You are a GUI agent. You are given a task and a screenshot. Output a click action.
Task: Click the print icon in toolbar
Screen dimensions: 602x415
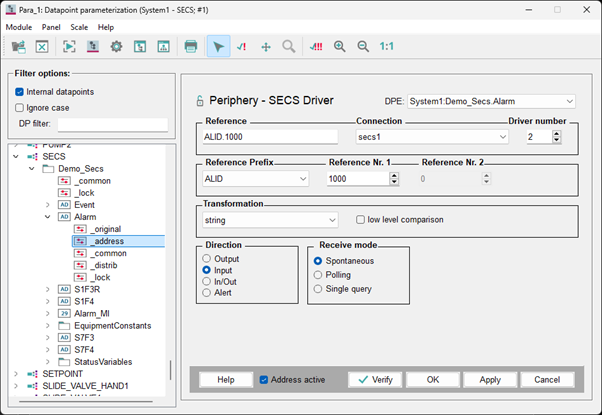point(190,47)
